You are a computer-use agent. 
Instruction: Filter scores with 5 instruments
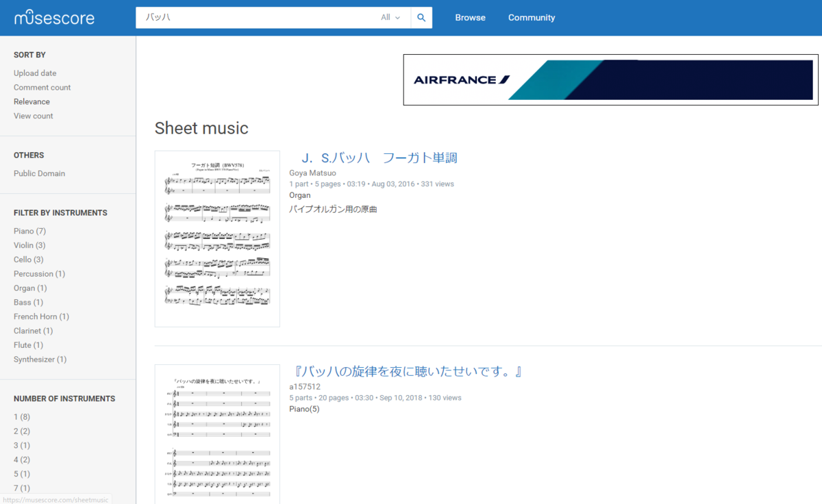[x=22, y=473]
